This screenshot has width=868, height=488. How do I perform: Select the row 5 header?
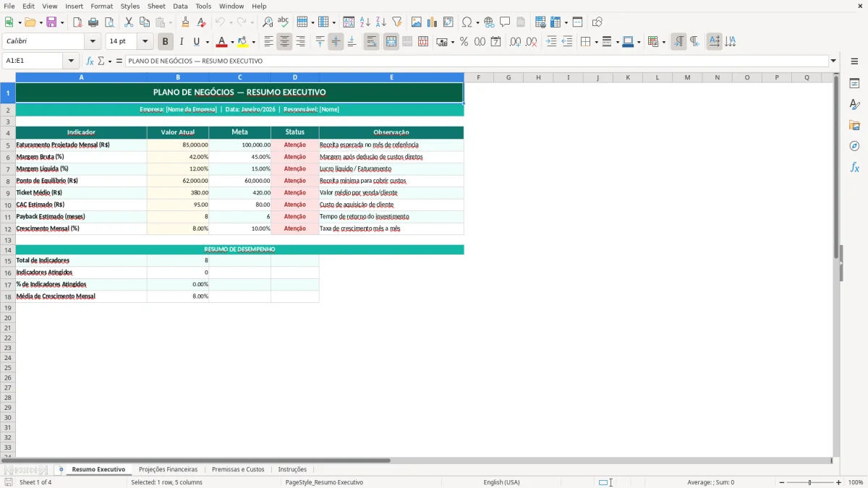pyautogui.click(x=8, y=145)
